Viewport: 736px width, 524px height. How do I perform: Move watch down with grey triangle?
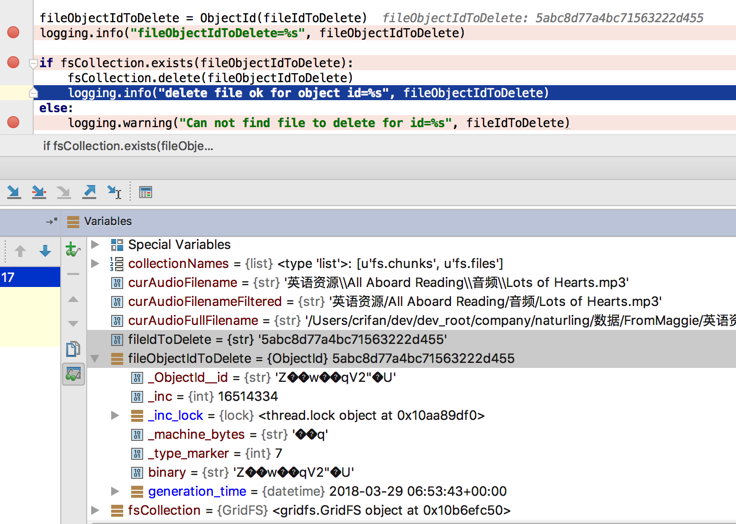pos(73,324)
